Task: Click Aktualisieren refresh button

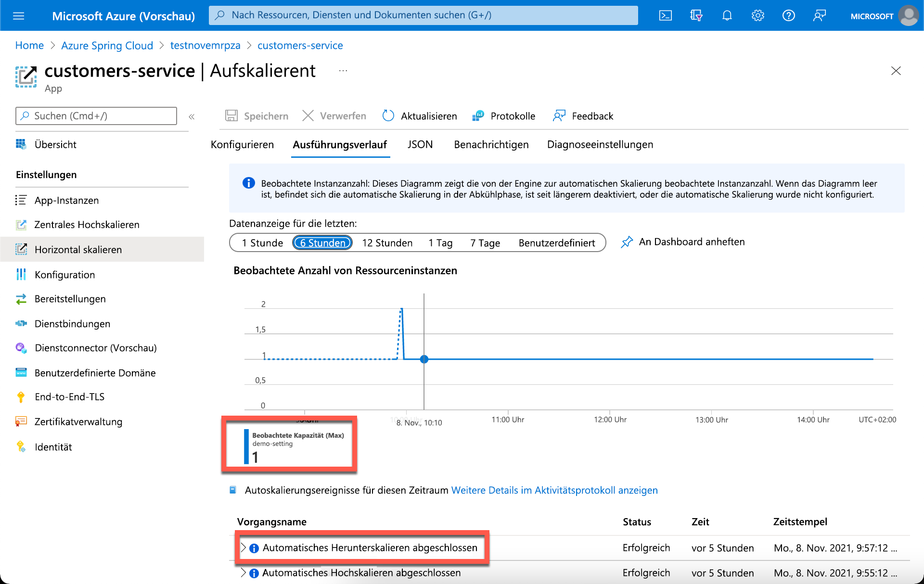Action: pyautogui.click(x=420, y=116)
